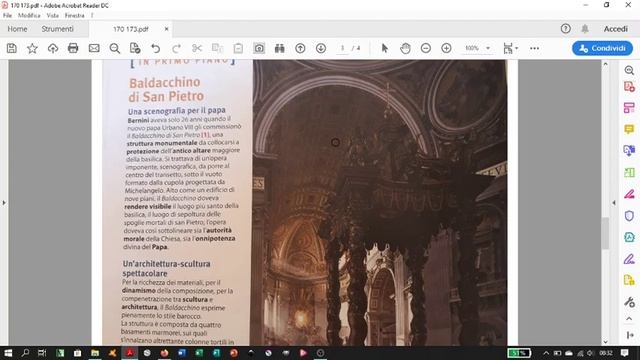Expand the left navigation pane arrow
This screenshot has width=640, height=360.
[x=4, y=202]
